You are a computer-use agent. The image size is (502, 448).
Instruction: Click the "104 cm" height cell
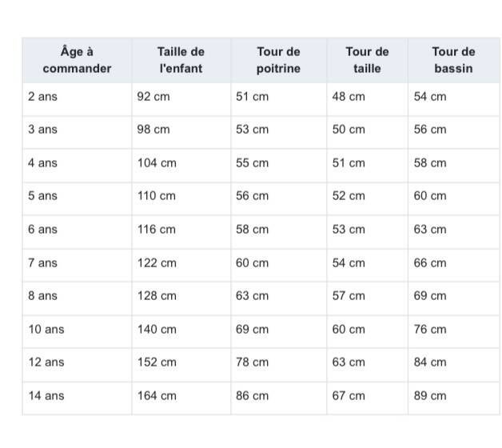click(x=157, y=163)
